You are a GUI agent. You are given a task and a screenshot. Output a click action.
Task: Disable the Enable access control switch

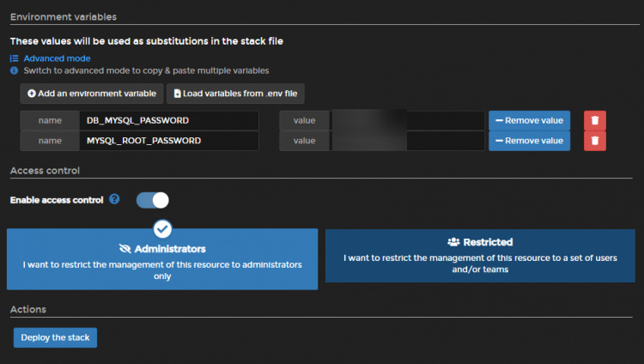(153, 200)
